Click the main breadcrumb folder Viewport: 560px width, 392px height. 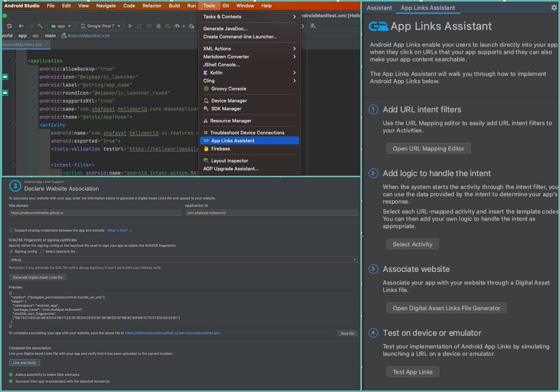pos(50,36)
